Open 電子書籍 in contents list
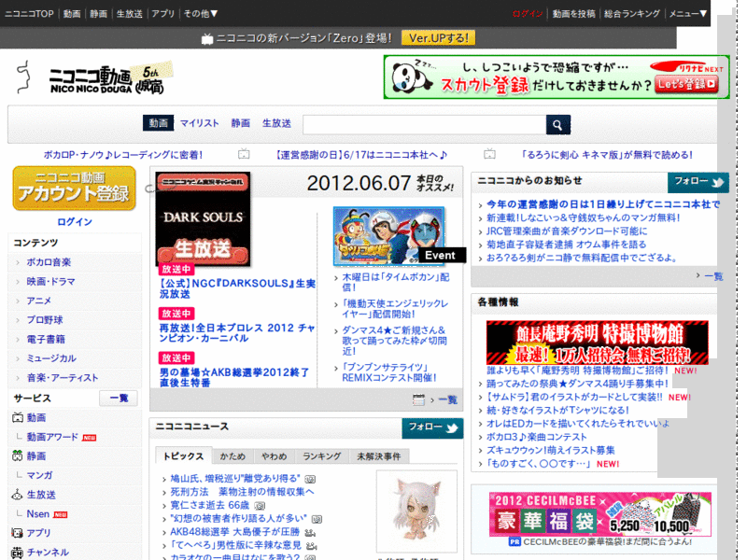This screenshot has width=747, height=560. click(x=46, y=339)
